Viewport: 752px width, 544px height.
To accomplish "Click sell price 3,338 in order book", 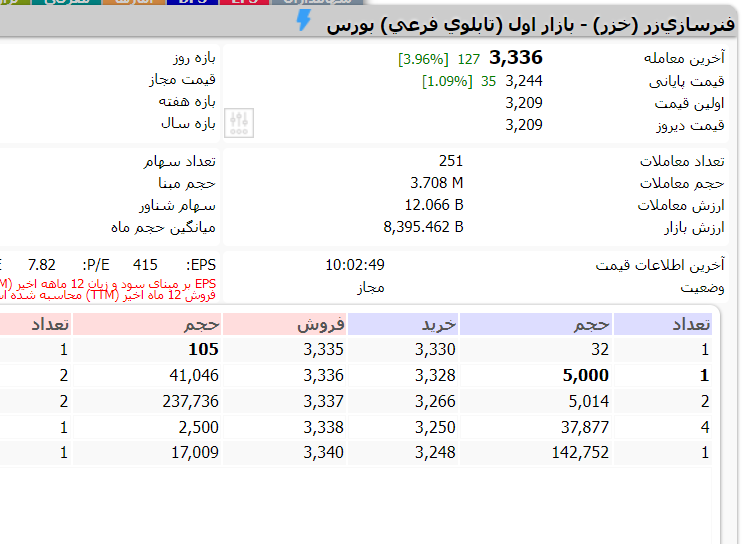I will (x=323, y=427).
